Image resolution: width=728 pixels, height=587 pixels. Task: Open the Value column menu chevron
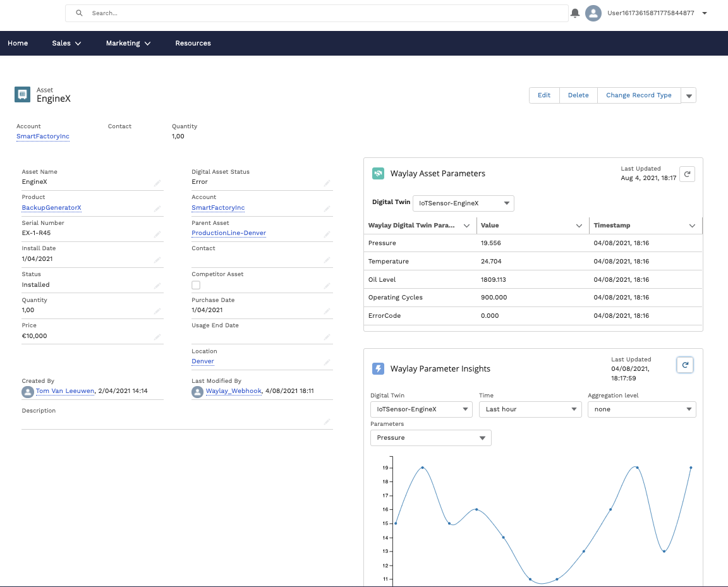tap(579, 226)
